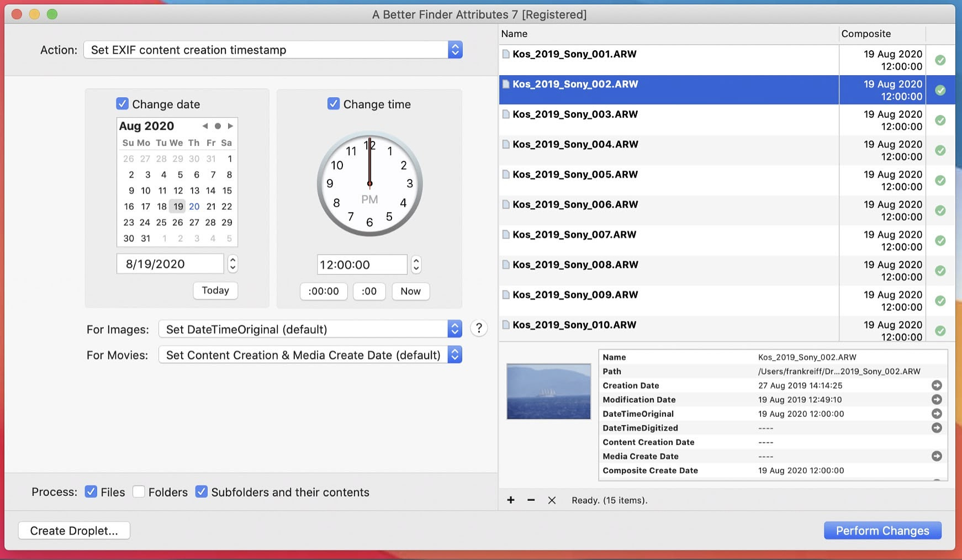Reset seconds with the :00 button
Image resolution: width=962 pixels, height=560 pixels.
coord(369,291)
